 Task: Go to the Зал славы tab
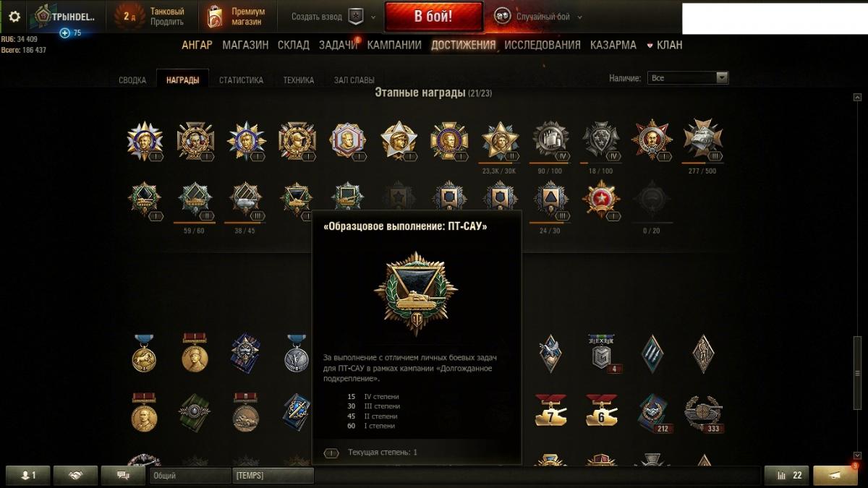[x=354, y=80]
